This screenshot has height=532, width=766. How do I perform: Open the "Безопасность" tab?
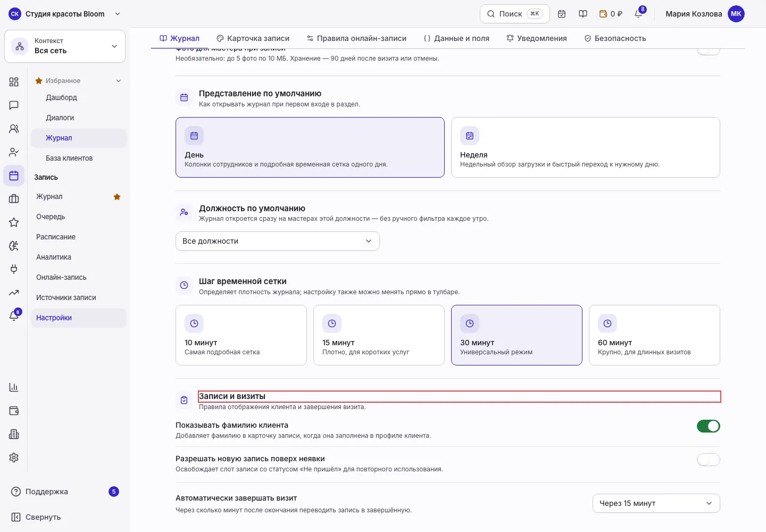[615, 38]
